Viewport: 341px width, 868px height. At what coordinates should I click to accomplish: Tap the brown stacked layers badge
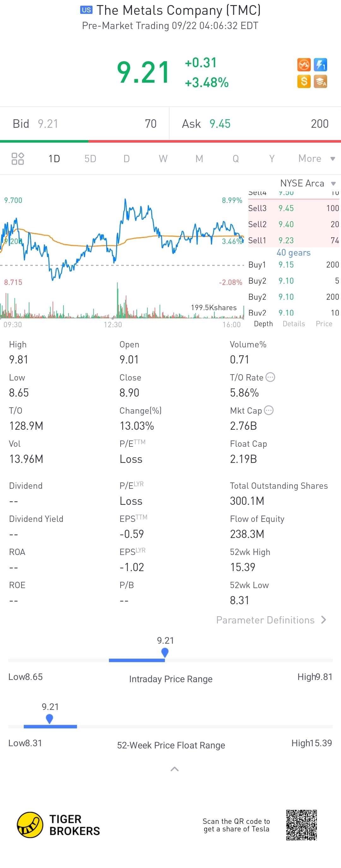(320, 81)
